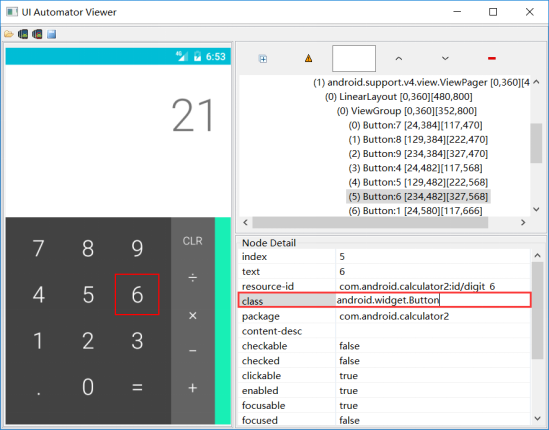The image size is (549, 430).
Task: Click the teal advanced pad strip
Action: tap(223, 320)
